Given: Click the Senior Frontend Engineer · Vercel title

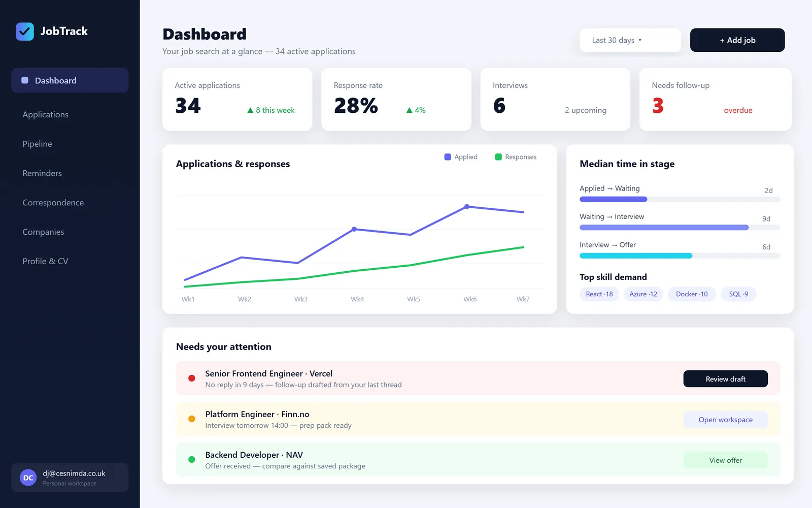Looking at the screenshot, I should point(269,373).
